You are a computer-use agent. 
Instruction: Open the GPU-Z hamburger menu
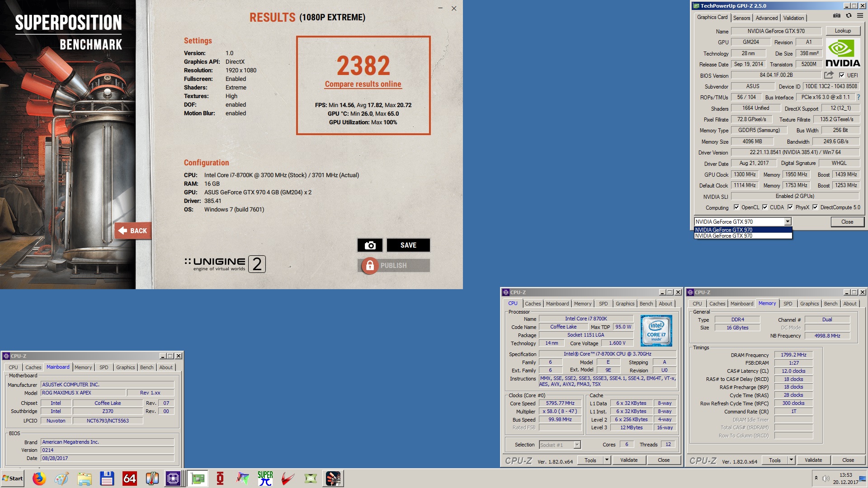[860, 15]
